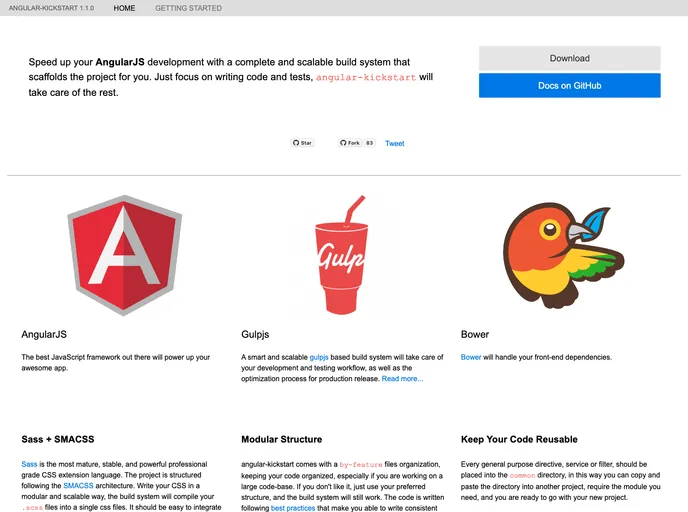Screen dimensions: 688x512
Task: Fork the repo with GitHub Fork button
Action: (350, 143)
